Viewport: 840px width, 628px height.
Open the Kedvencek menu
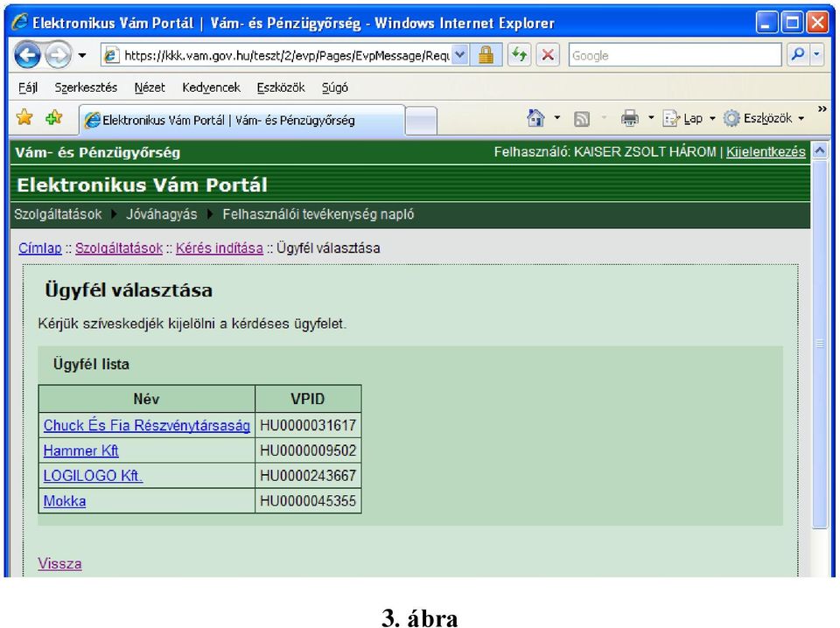211,87
